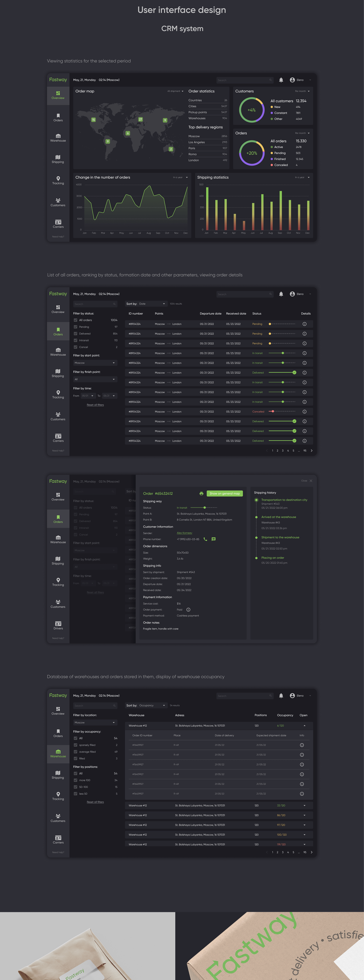Click the printer icon beside Order #65432412
The height and width of the screenshot is (980, 364).
[201, 494]
